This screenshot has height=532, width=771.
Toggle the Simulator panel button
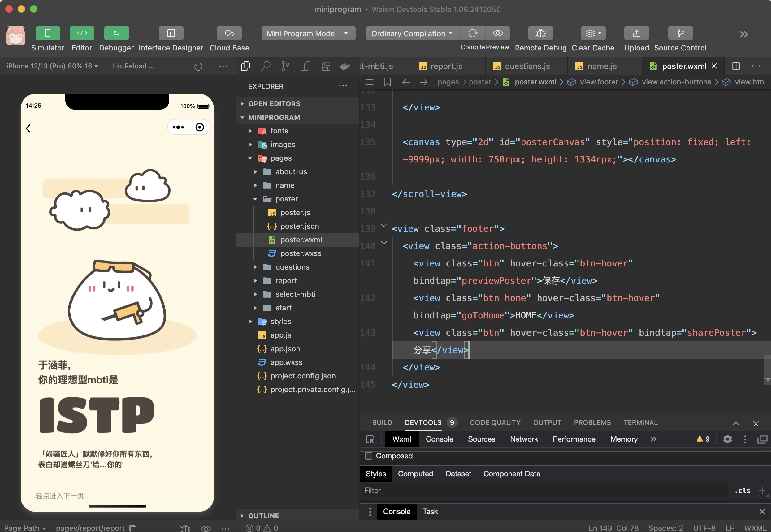[x=48, y=33]
